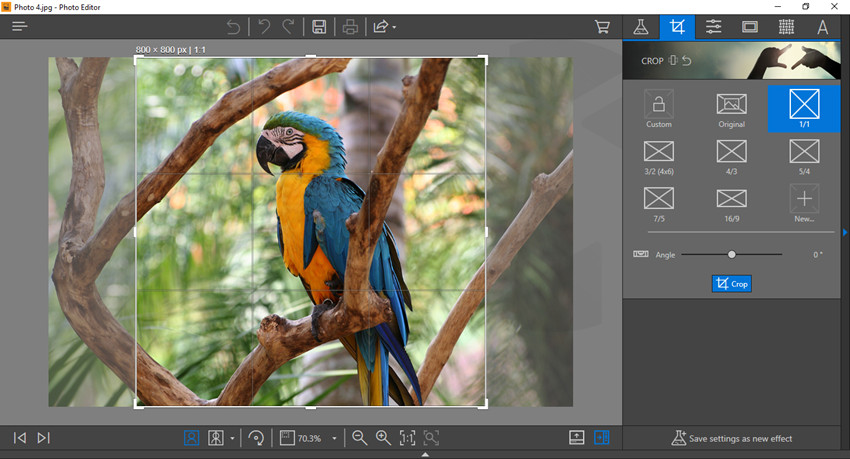The height and width of the screenshot is (459, 850).
Task: Reset crop using the undo arrow beside CROP
Action: click(x=687, y=61)
